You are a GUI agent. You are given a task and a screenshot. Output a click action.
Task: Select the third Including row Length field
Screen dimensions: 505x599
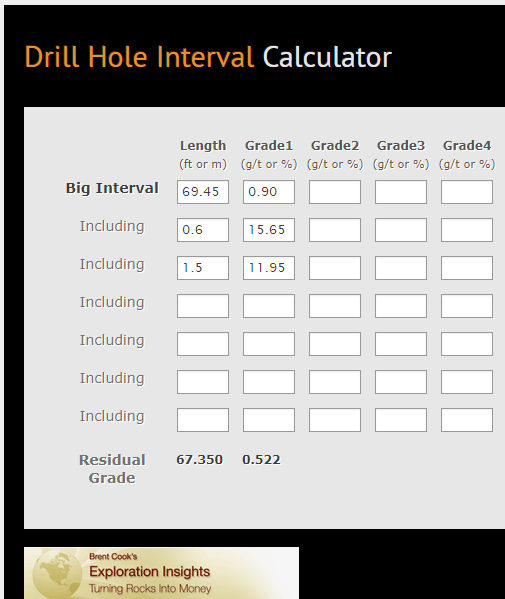[203, 306]
